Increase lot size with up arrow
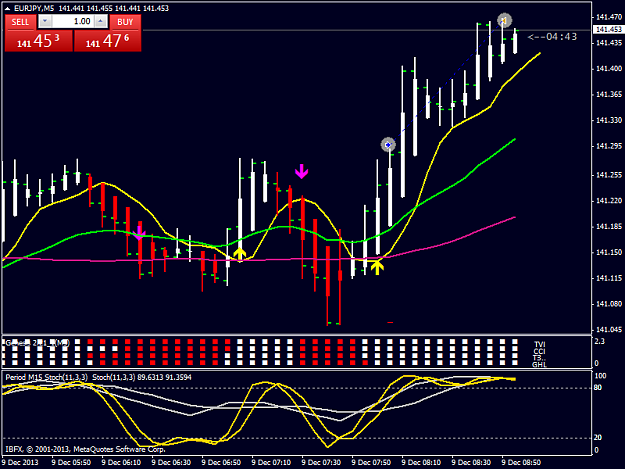 (x=101, y=21)
